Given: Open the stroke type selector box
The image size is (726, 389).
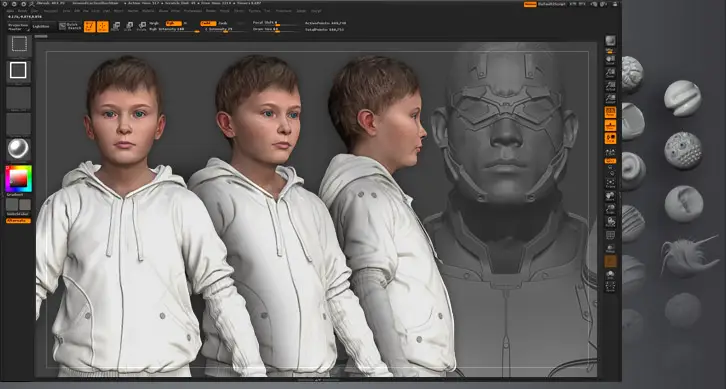Looking at the screenshot, I should click(19, 71).
